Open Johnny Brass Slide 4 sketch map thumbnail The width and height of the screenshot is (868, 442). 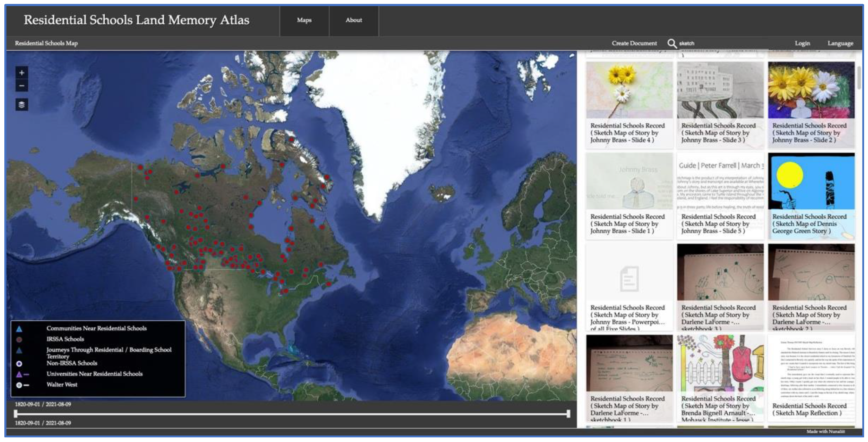(629, 105)
